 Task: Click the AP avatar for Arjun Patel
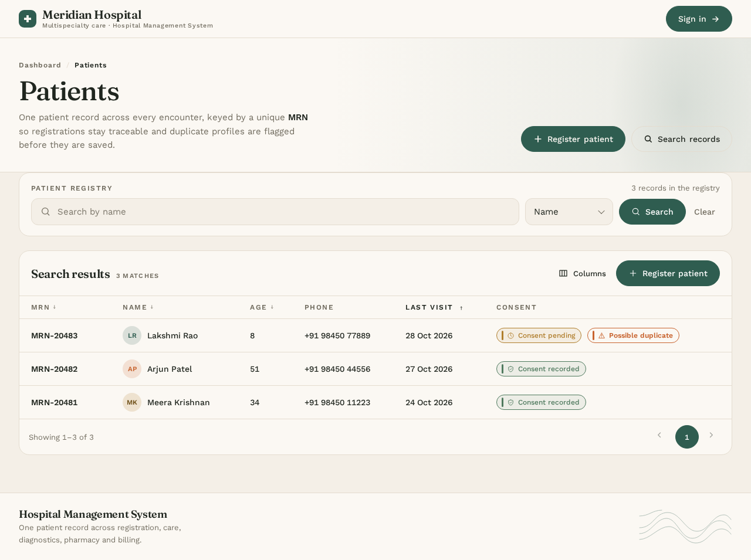[x=132, y=369]
